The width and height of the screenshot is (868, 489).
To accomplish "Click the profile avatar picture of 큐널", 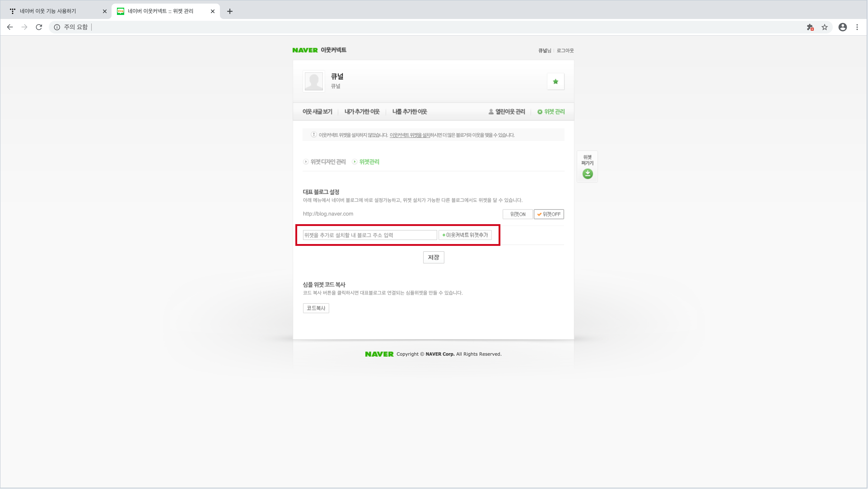I will click(313, 81).
